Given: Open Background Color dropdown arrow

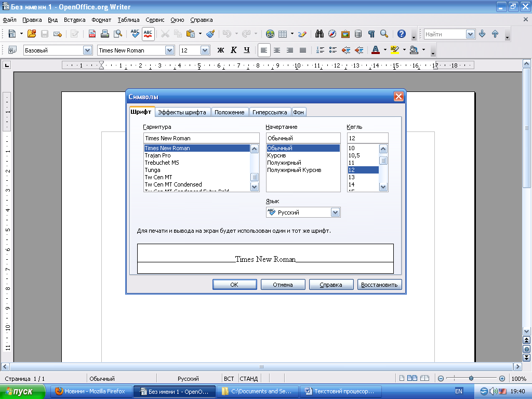Looking at the screenshot, I should [x=423, y=50].
